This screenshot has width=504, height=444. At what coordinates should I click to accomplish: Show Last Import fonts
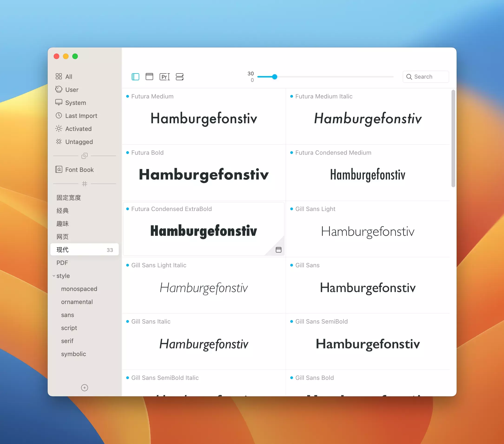(x=81, y=116)
